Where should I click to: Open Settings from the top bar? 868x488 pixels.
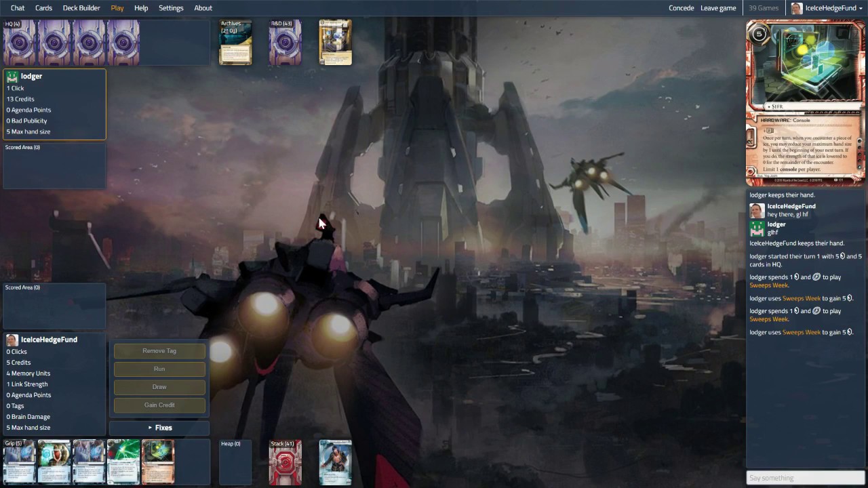171,8
